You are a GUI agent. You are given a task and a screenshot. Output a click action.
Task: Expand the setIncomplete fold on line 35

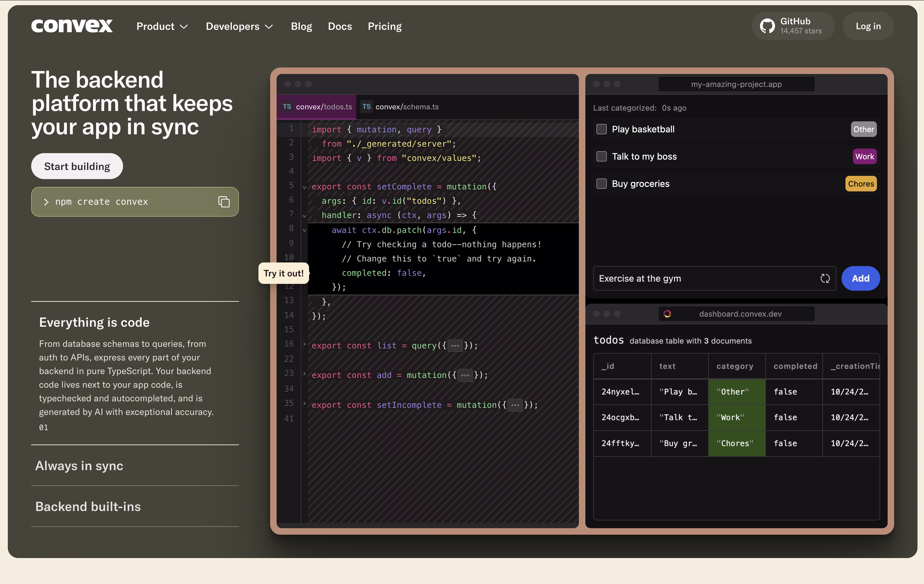coord(304,403)
